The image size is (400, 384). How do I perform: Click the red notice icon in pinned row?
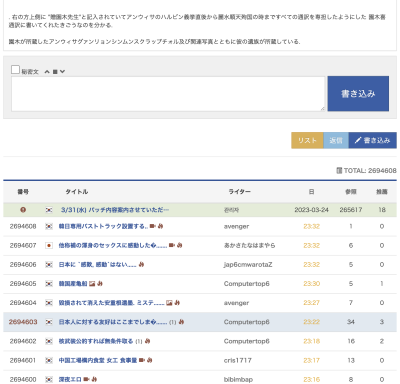pyautogui.click(x=23, y=210)
